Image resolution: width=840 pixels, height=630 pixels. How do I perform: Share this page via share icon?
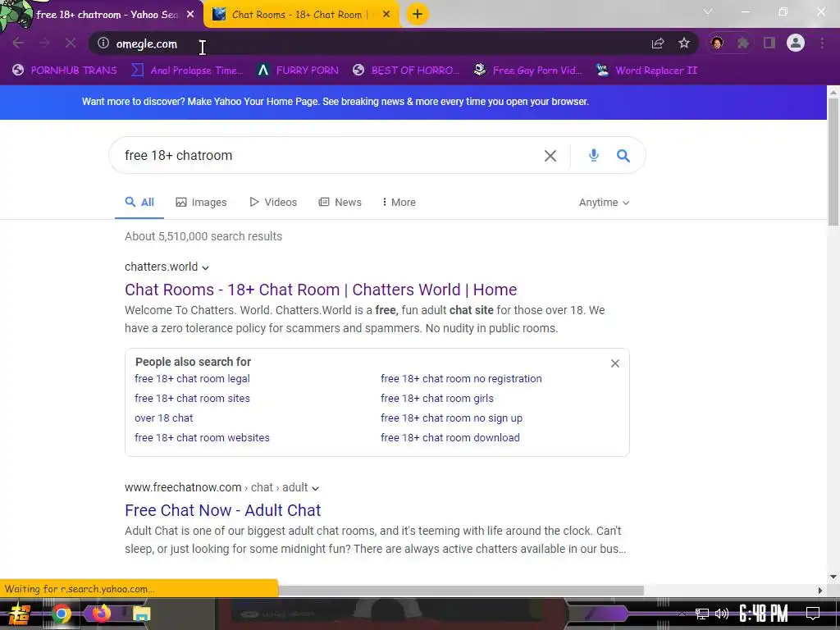click(x=658, y=43)
